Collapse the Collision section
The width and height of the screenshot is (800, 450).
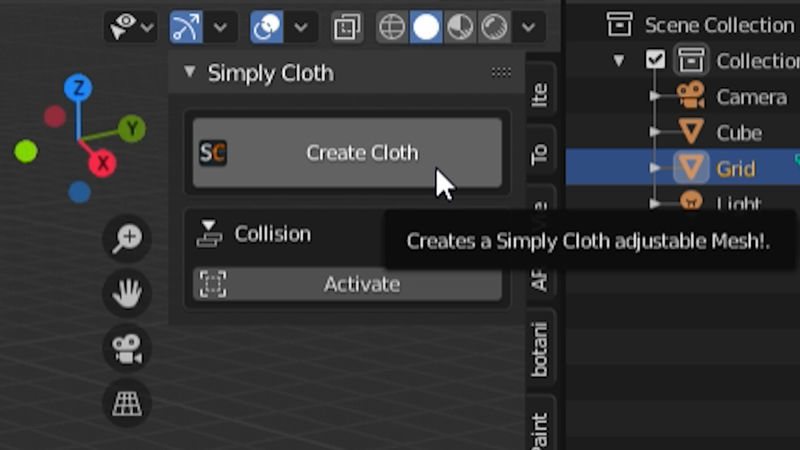(209, 234)
